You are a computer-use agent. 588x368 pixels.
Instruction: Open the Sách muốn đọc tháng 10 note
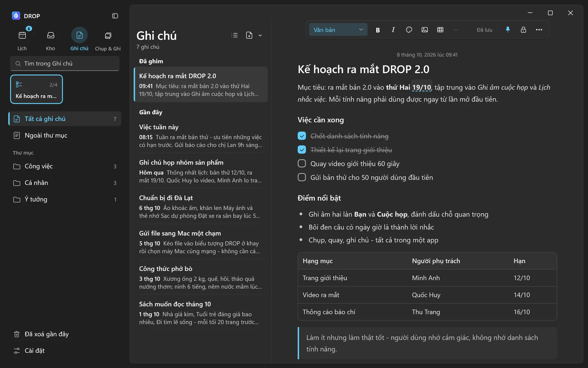(201, 312)
